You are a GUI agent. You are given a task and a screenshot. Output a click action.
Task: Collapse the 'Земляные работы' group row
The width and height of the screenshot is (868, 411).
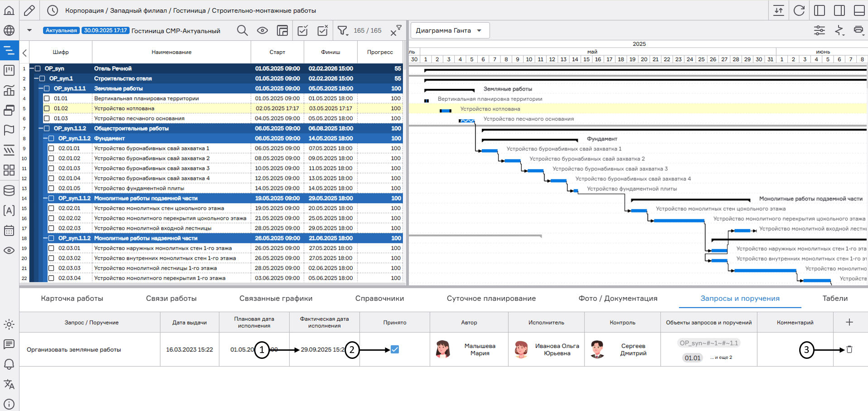click(41, 88)
